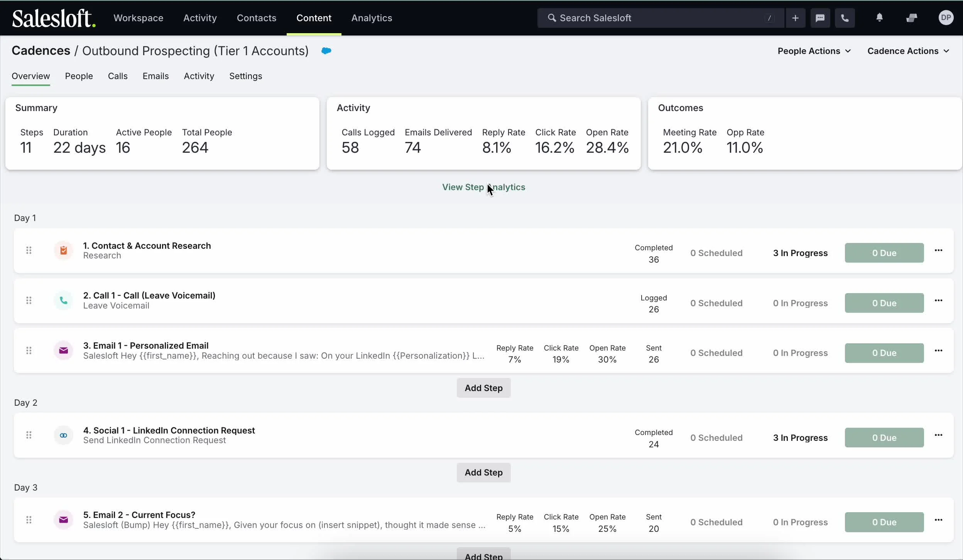Go to Contacts in top navigation
Image resolution: width=963 pixels, height=560 pixels.
(257, 18)
